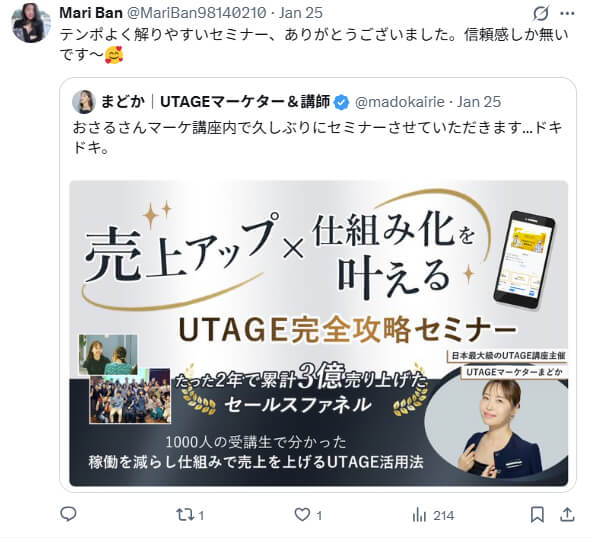Click the quoted post's Jan 25 date
Image resolution: width=590 pixels, height=538 pixels.
(479, 102)
